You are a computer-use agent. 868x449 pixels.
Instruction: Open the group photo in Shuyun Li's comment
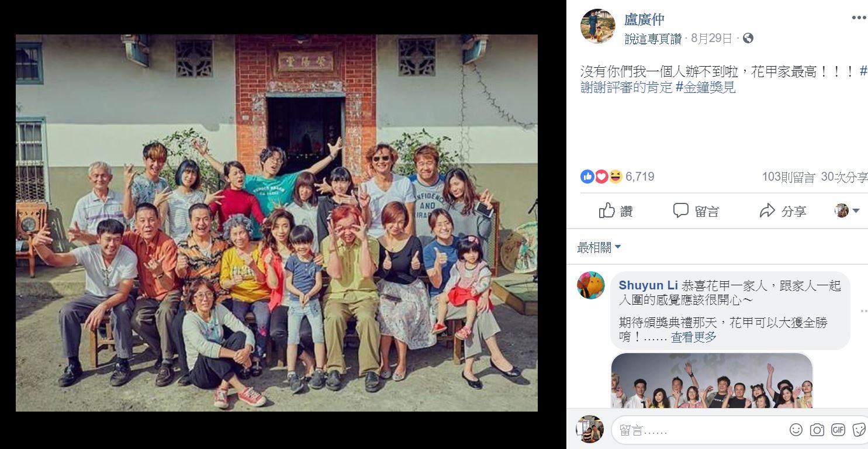(712, 381)
